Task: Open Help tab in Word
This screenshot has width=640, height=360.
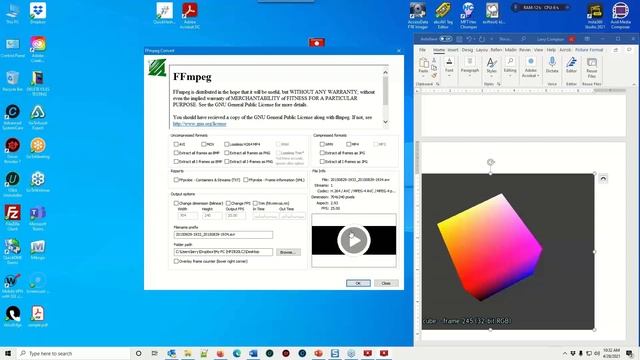Action: point(551,50)
